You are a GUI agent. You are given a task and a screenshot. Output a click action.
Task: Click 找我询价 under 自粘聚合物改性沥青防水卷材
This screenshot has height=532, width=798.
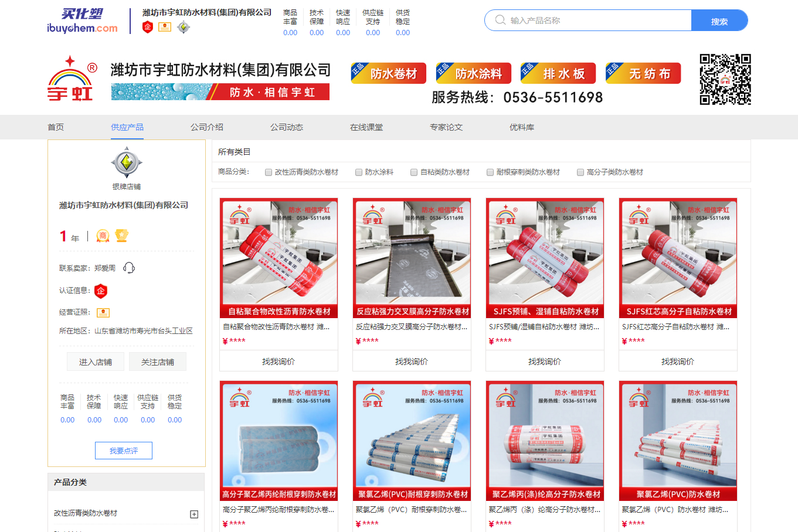click(279, 362)
